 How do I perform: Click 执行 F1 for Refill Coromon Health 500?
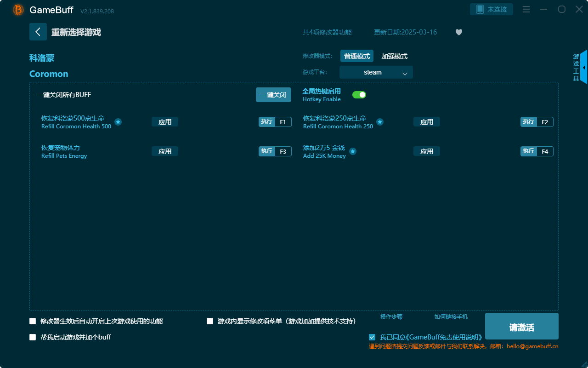(x=275, y=122)
